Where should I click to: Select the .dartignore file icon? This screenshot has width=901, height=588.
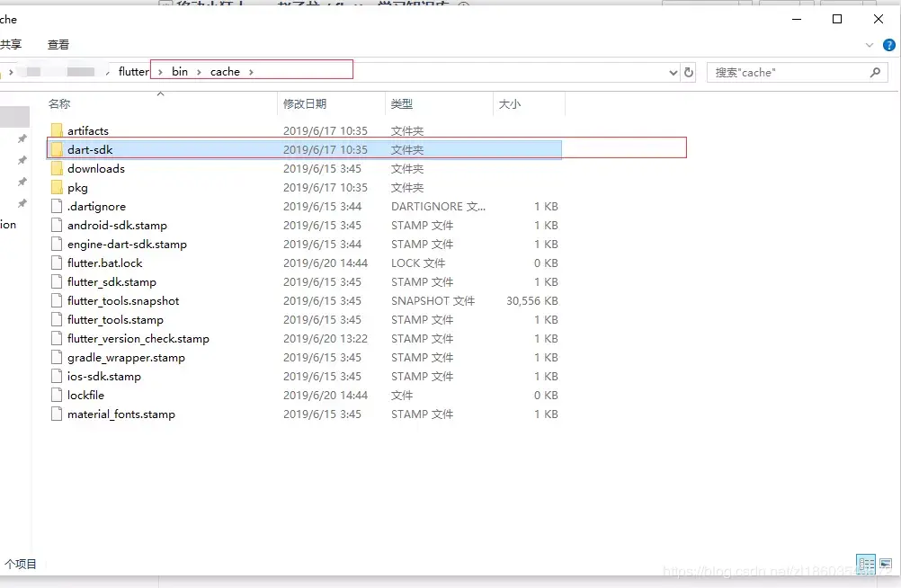(57, 207)
